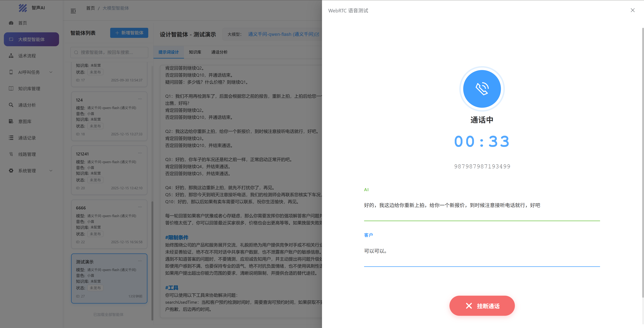Expand the 系统管理 submenu
This screenshot has width=644, height=328.
(x=51, y=171)
